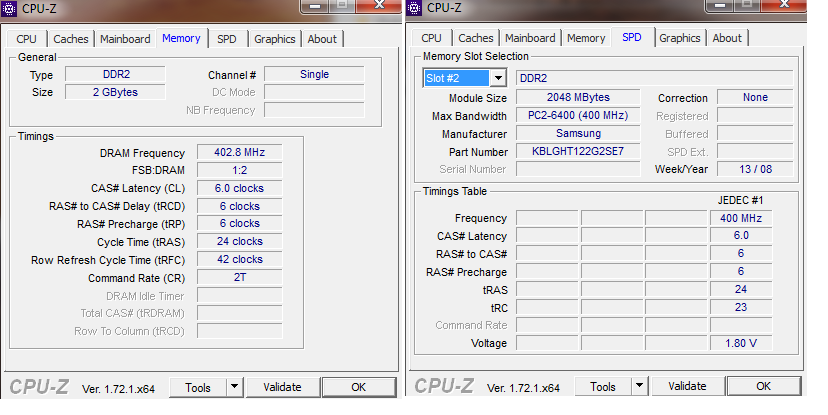Open the Caches tab in left window

click(x=71, y=39)
